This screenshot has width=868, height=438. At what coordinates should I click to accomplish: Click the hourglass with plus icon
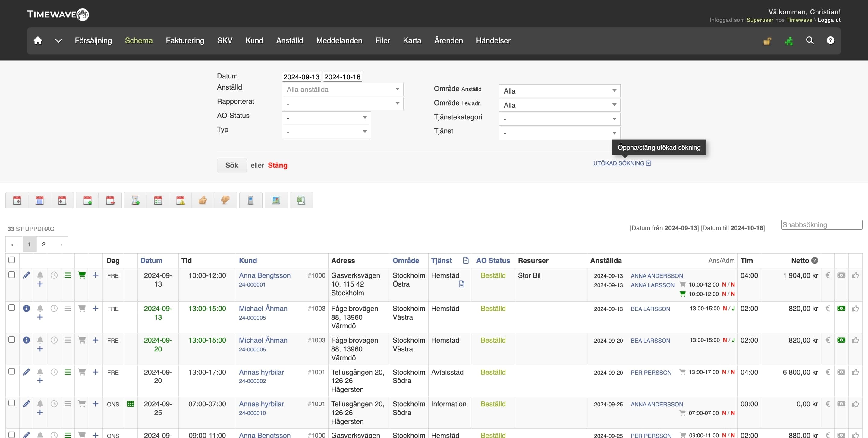135,200
